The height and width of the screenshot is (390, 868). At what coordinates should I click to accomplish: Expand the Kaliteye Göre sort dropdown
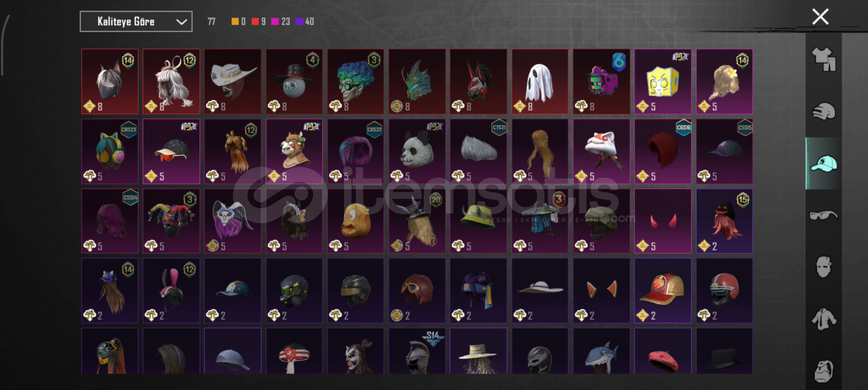tap(136, 22)
